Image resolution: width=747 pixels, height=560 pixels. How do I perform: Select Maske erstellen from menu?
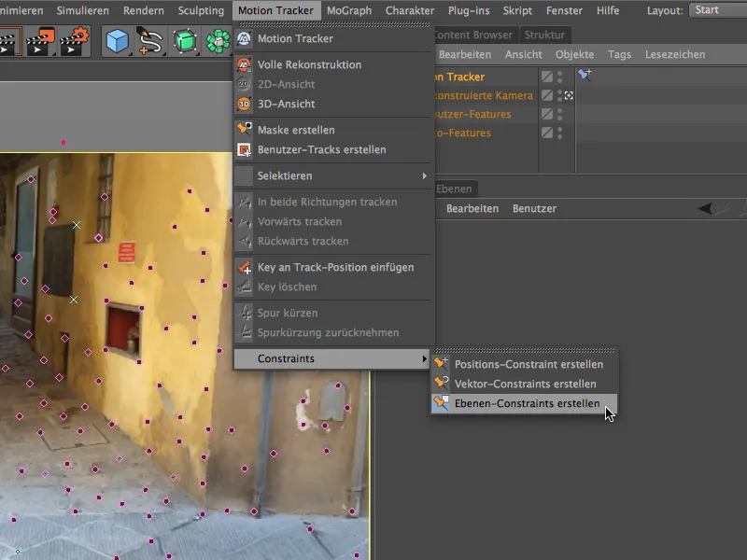click(x=295, y=130)
